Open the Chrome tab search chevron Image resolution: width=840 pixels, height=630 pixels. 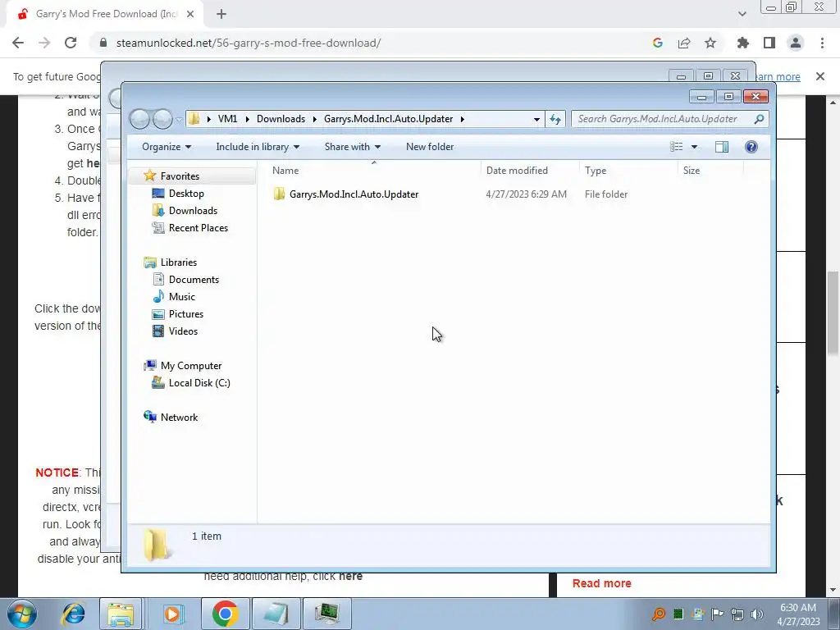(x=742, y=14)
